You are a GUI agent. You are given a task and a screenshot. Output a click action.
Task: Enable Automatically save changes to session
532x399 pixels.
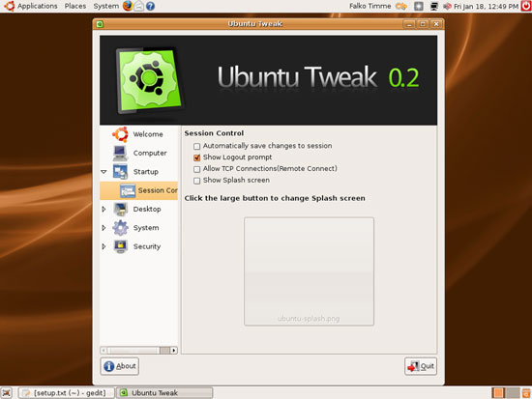point(196,146)
